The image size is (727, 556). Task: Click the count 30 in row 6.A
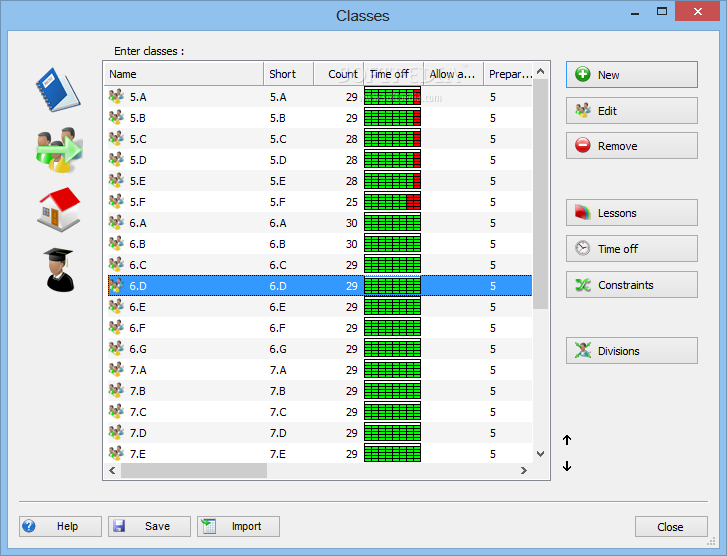pos(351,223)
